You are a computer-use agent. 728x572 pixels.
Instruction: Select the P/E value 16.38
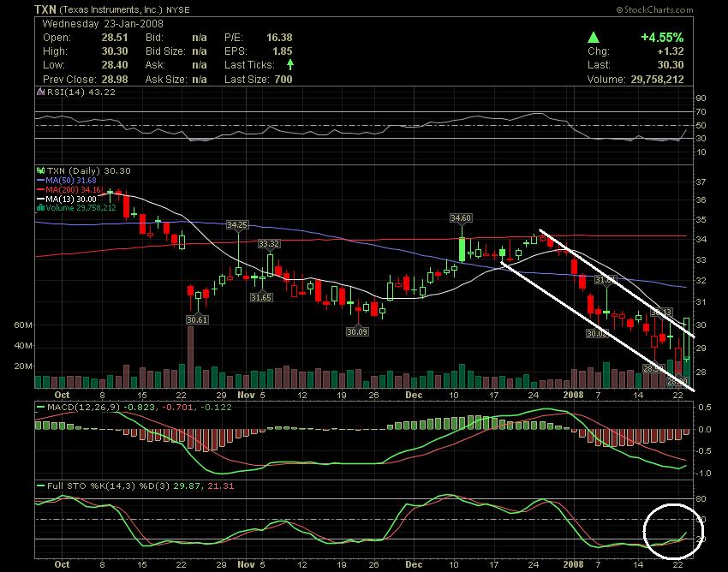coord(279,38)
